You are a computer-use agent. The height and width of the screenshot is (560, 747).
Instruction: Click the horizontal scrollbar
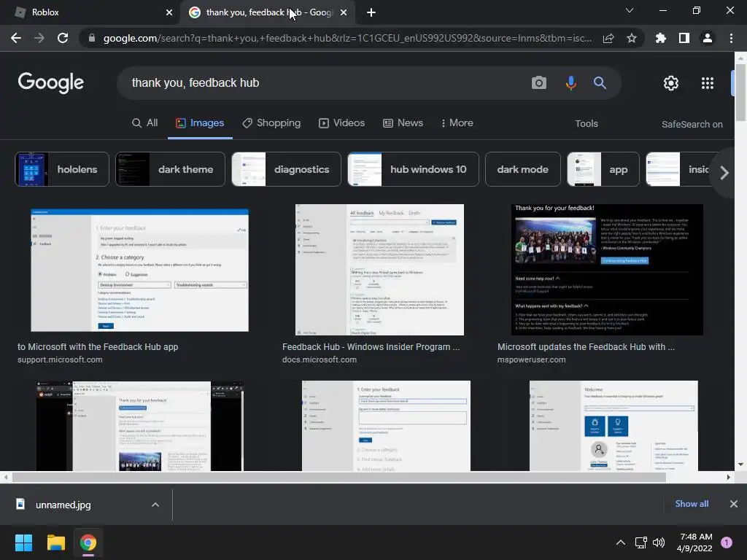pyautogui.click(x=338, y=477)
